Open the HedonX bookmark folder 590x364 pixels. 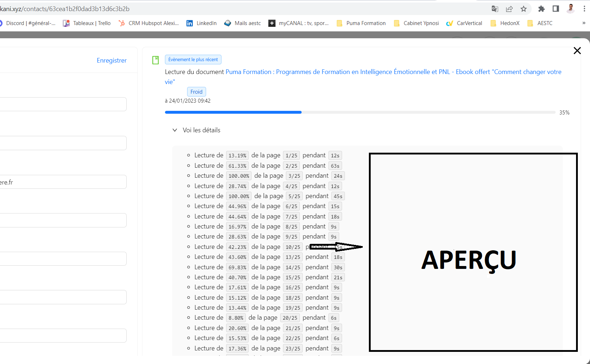505,23
